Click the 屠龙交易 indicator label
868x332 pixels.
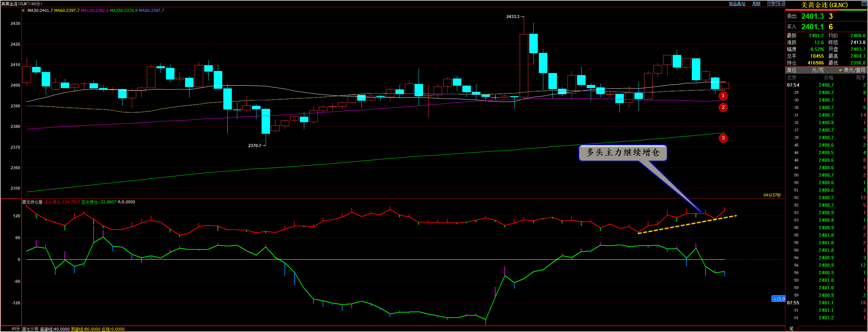(x=30, y=329)
